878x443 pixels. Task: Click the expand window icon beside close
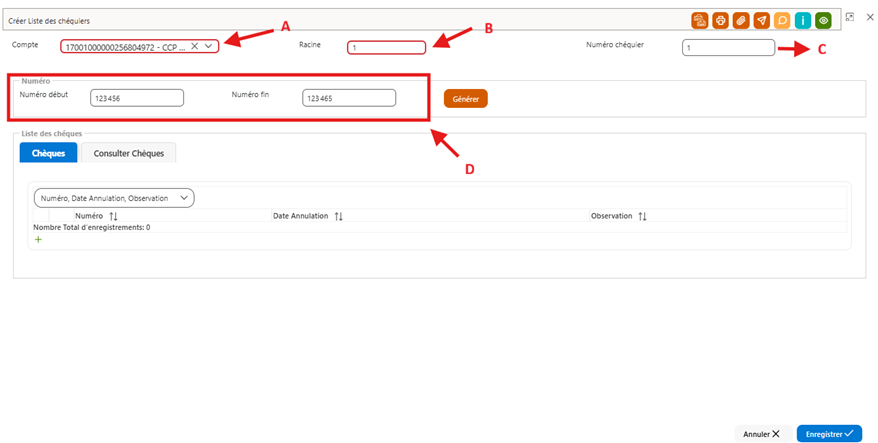(x=849, y=17)
